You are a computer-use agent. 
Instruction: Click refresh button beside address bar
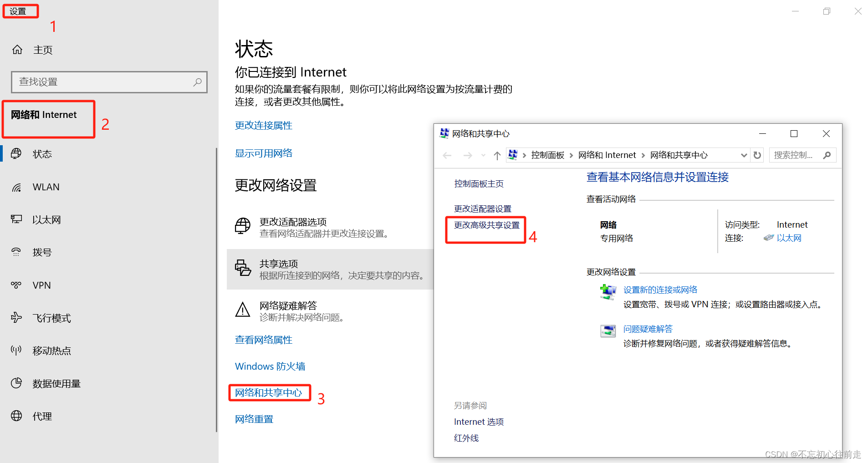pyautogui.click(x=757, y=155)
